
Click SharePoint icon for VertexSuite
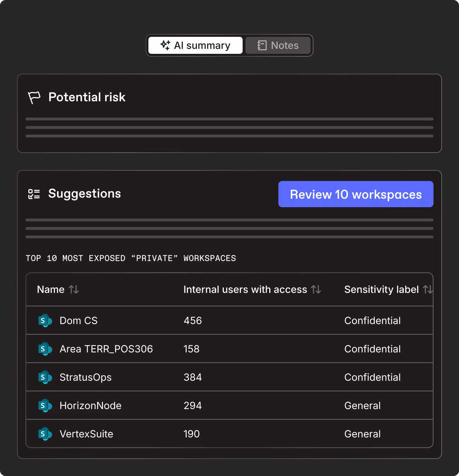click(45, 434)
